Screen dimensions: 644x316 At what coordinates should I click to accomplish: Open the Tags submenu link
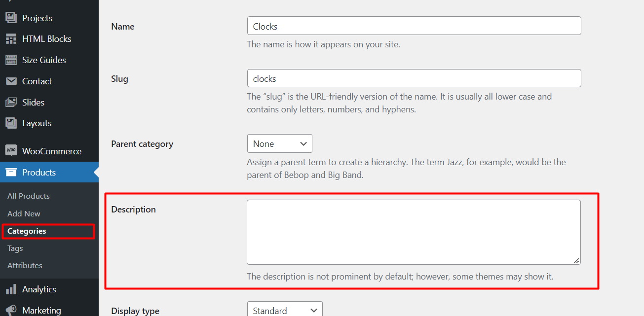click(x=15, y=248)
